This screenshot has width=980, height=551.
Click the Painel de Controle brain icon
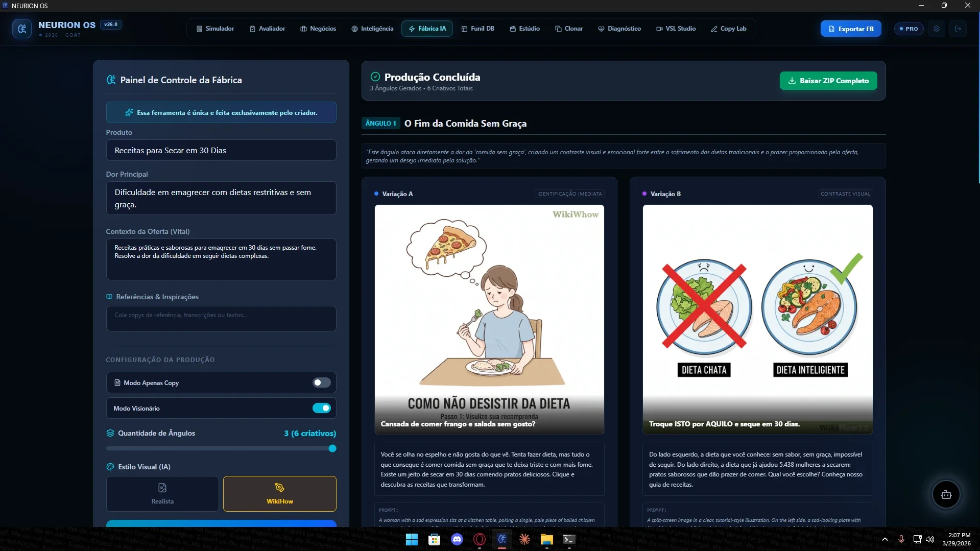(x=111, y=80)
